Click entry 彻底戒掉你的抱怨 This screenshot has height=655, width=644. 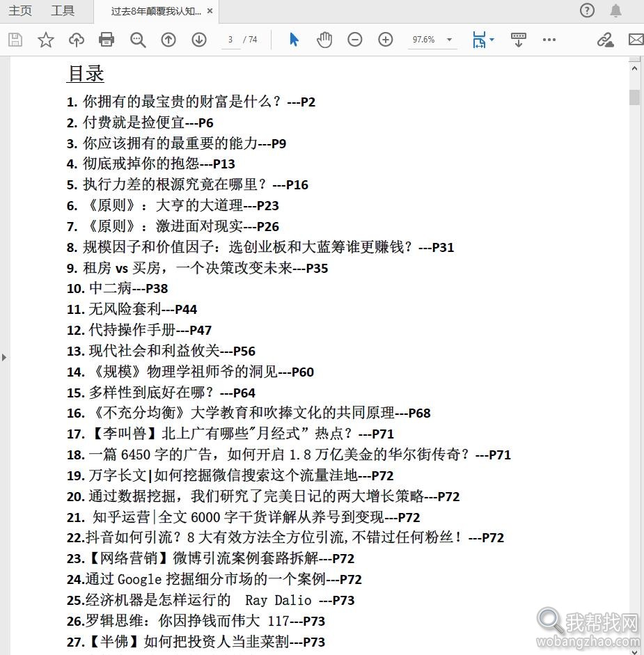[151, 164]
